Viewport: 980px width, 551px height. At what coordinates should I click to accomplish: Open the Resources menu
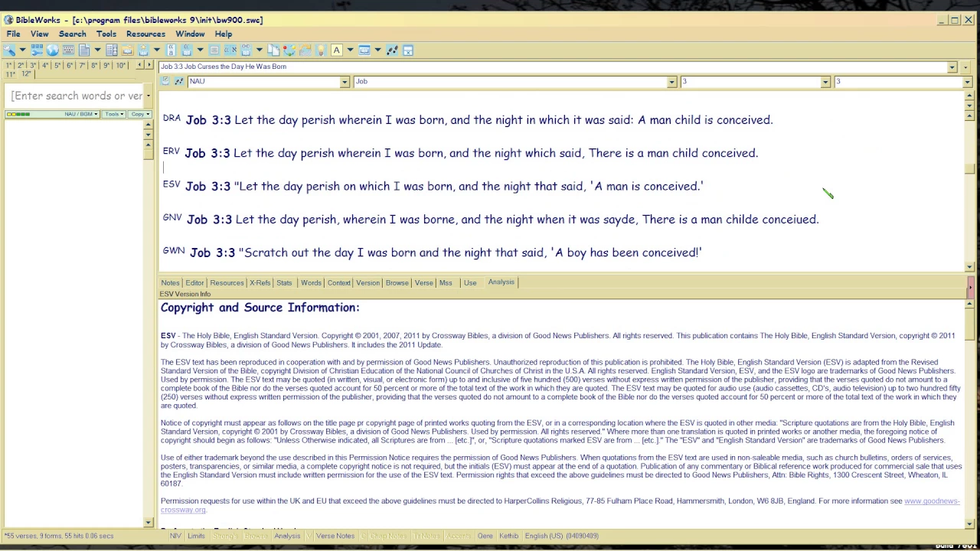pos(145,34)
